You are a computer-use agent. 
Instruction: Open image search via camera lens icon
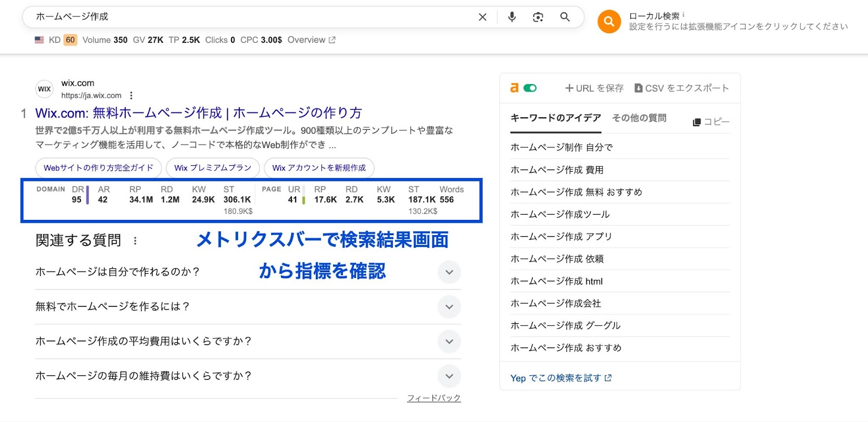point(538,17)
